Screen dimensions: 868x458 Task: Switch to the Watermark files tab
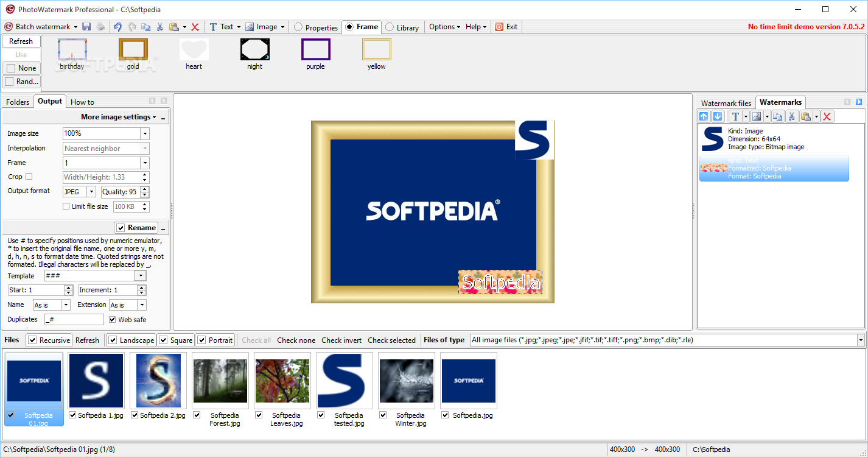tap(726, 104)
